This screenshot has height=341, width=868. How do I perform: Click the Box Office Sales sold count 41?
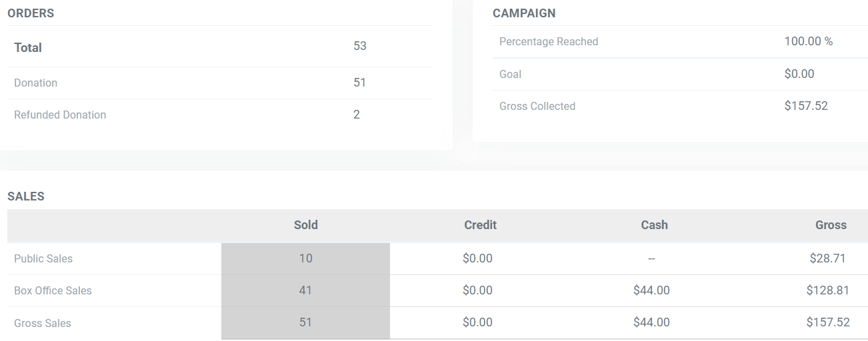click(305, 290)
